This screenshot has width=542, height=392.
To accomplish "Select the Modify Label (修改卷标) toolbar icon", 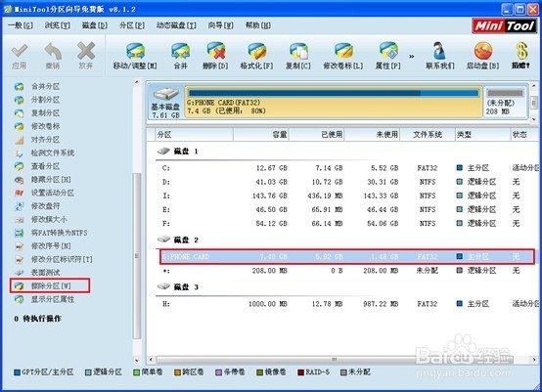I will 343,52.
